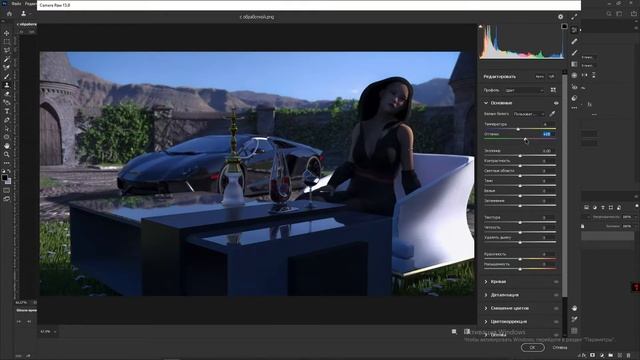The height and width of the screenshot is (360, 640).
Task: Expand the Смешение цветов section
Action: (486, 309)
